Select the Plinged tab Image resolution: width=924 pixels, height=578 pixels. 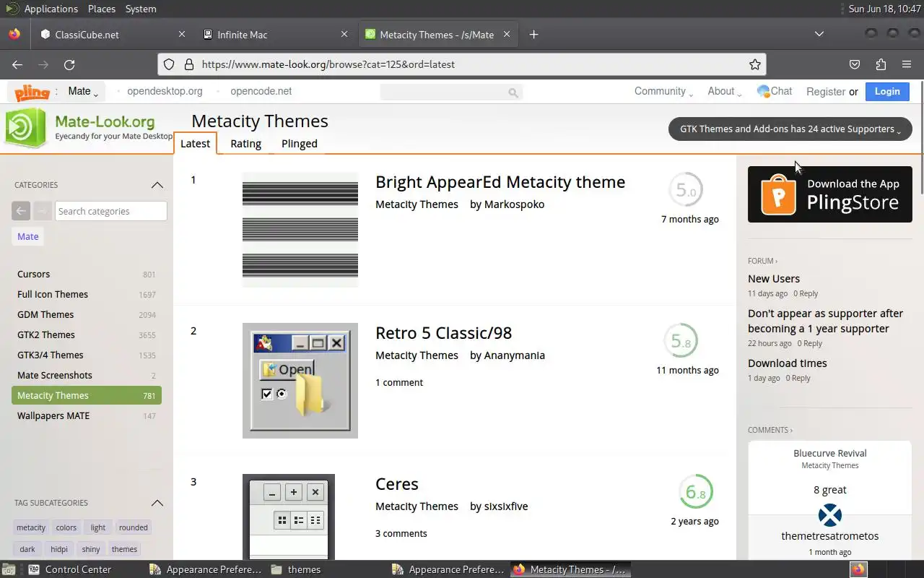(300, 143)
